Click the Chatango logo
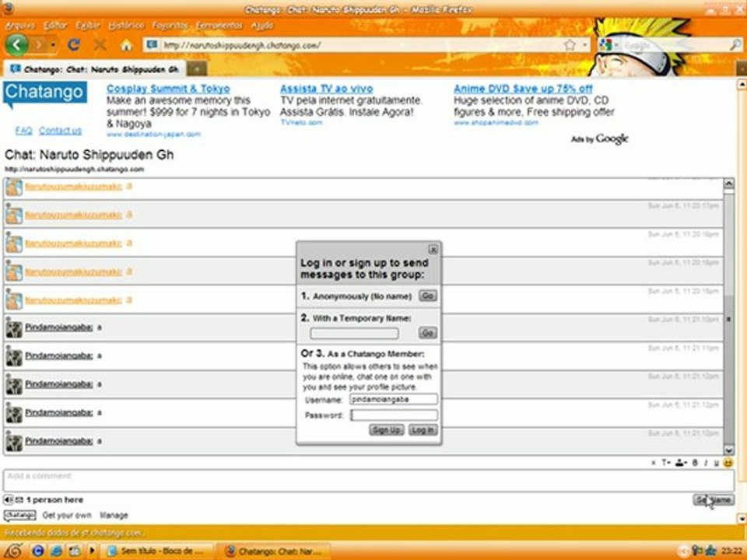 (45, 93)
